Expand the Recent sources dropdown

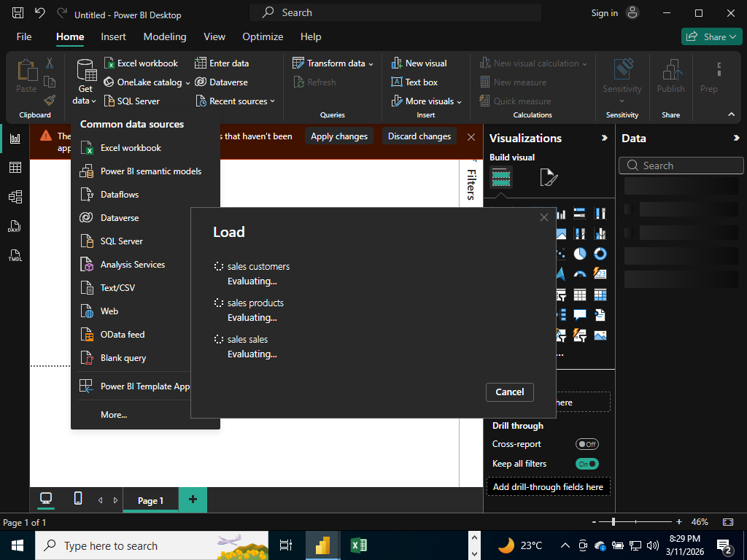click(x=273, y=101)
